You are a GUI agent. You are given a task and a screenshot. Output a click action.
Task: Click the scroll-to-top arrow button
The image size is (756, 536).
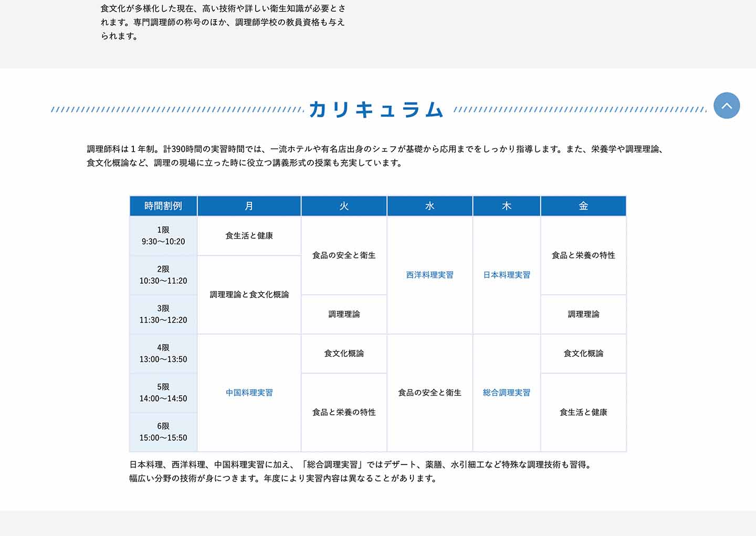(727, 106)
